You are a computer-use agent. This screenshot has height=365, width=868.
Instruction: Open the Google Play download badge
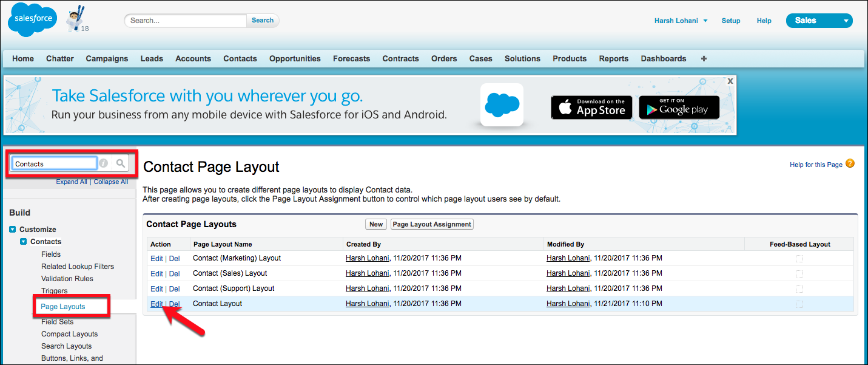click(x=679, y=107)
